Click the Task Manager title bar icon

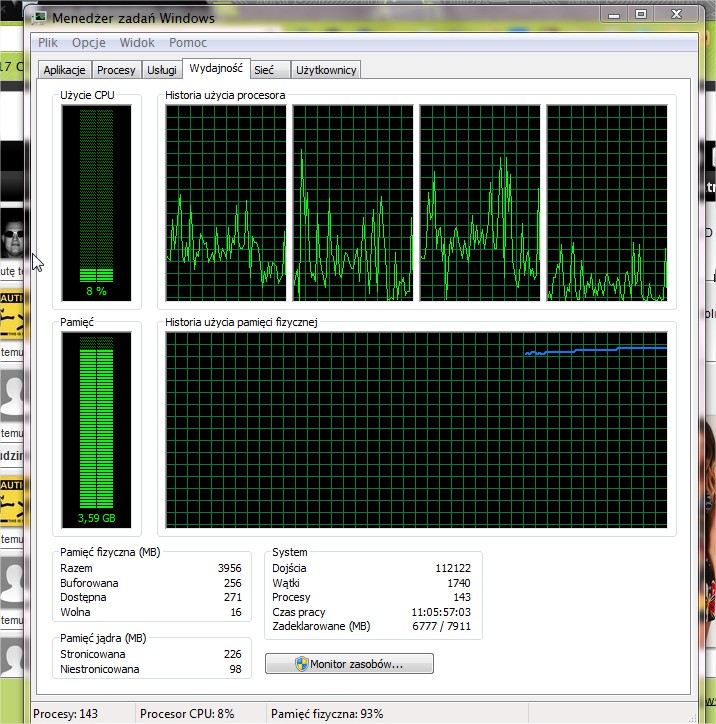point(40,18)
